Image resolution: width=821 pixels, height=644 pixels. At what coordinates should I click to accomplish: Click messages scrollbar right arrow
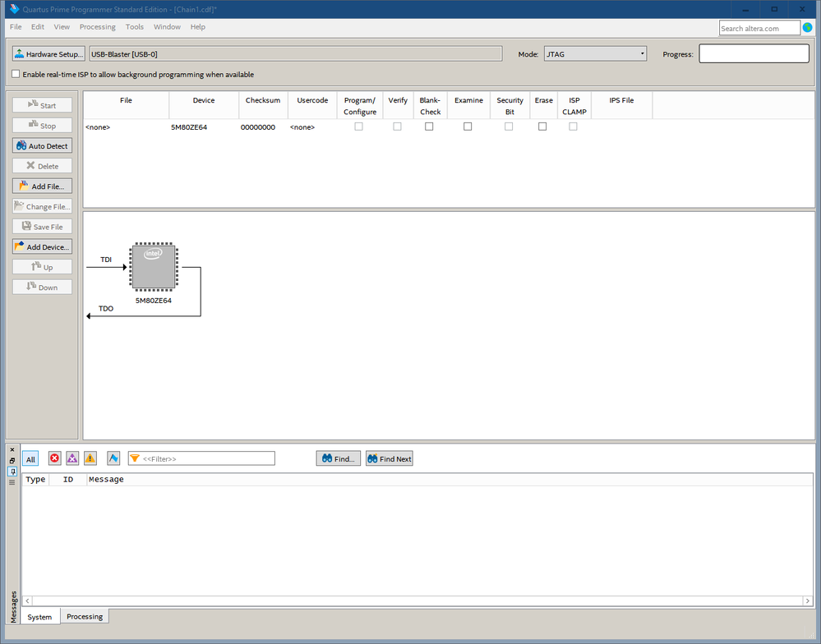pyautogui.click(x=808, y=601)
